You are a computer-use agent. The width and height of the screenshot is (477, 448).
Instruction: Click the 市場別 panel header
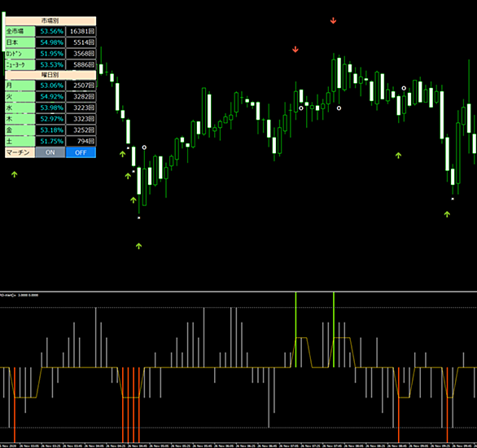pos(50,20)
